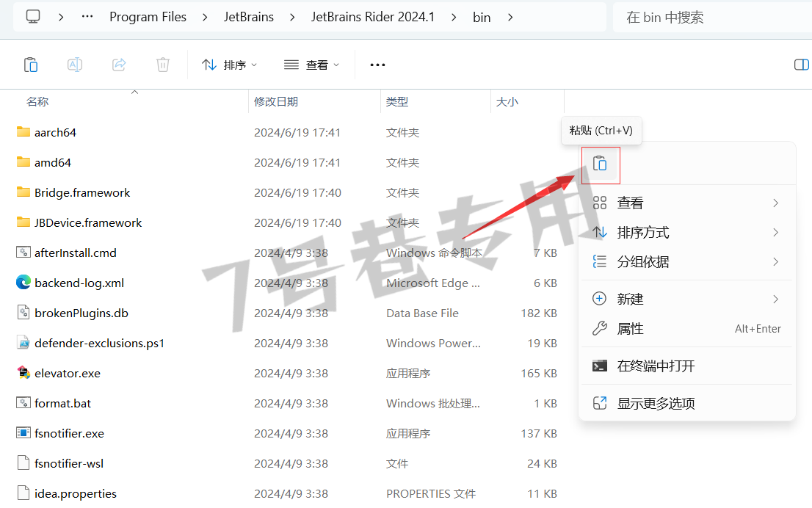The height and width of the screenshot is (508, 812).
Task: Click the delete trash icon in the toolbar
Action: [163, 65]
